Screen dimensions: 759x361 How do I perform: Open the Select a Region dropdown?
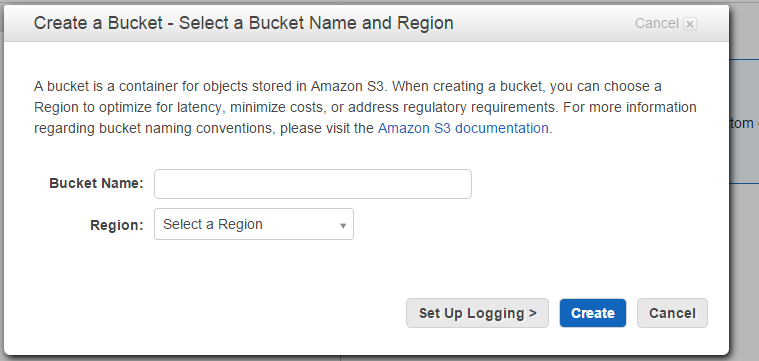254,224
